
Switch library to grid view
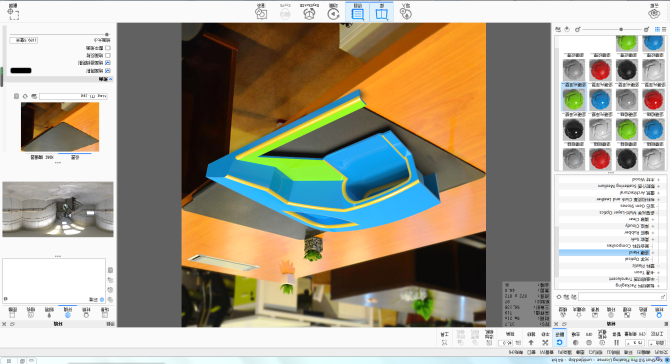(657, 29)
